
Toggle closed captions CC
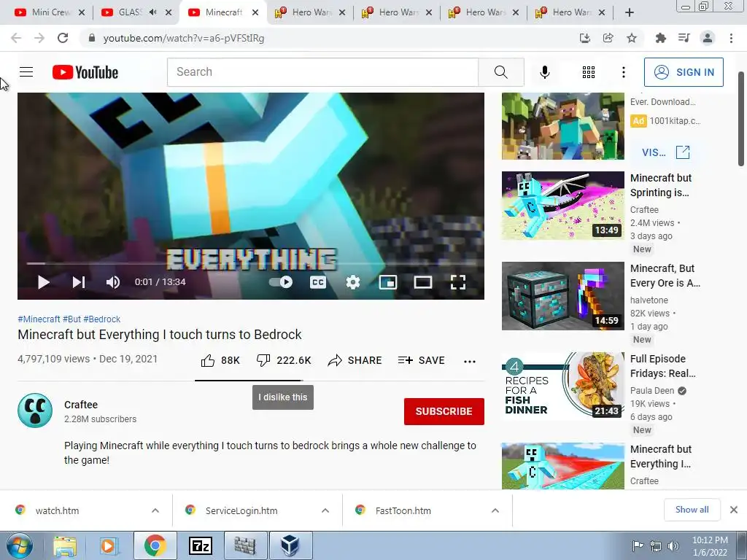[318, 282]
